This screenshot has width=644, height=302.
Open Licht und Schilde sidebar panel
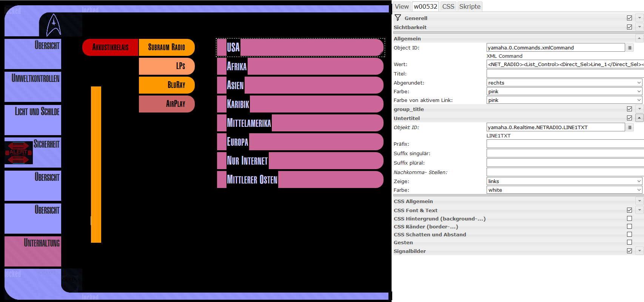(x=33, y=120)
